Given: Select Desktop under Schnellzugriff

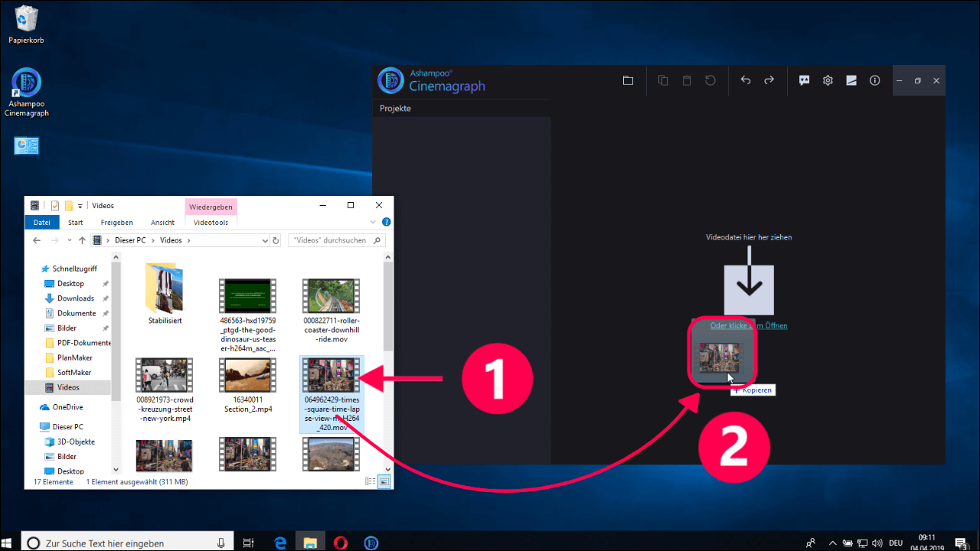Looking at the screenshot, I should [70, 283].
